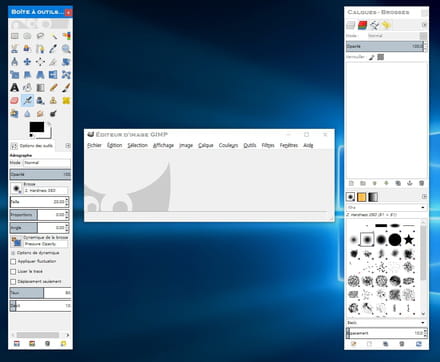Select the Color Picker eyedropper tool

click(x=53, y=49)
